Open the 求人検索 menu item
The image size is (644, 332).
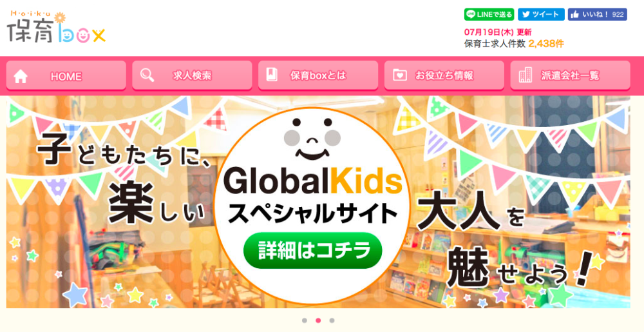pyautogui.click(x=192, y=75)
